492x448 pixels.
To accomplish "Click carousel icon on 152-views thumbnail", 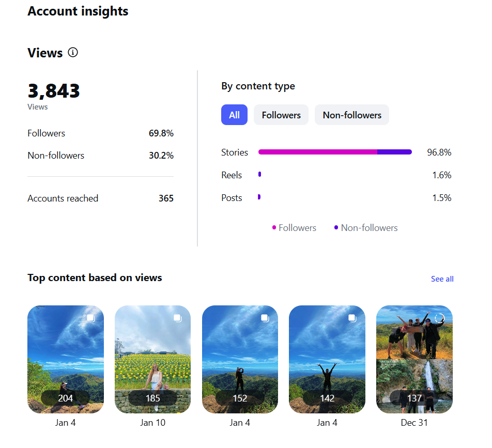I will [265, 318].
